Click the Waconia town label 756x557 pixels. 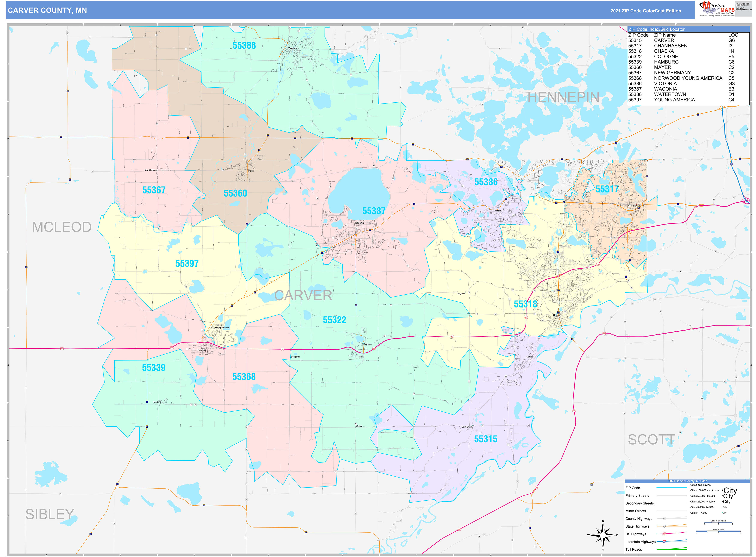click(359, 223)
